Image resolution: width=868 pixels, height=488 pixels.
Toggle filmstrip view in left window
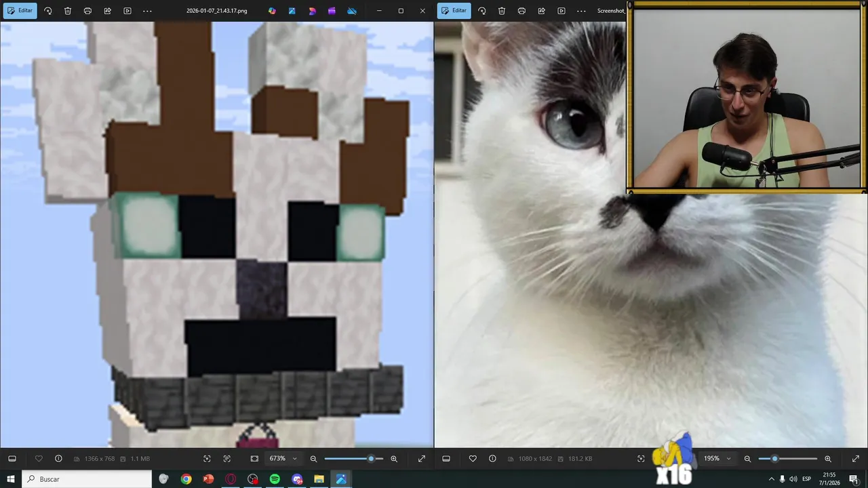(x=12, y=459)
